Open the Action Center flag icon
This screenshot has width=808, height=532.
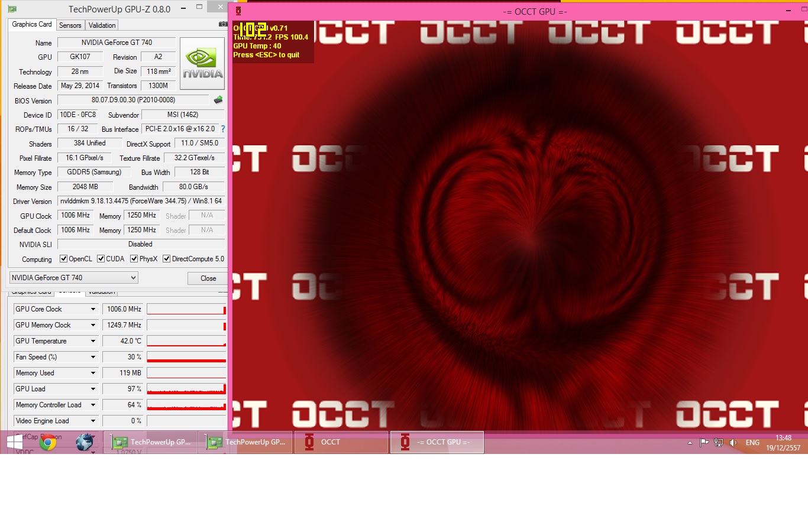(x=704, y=442)
